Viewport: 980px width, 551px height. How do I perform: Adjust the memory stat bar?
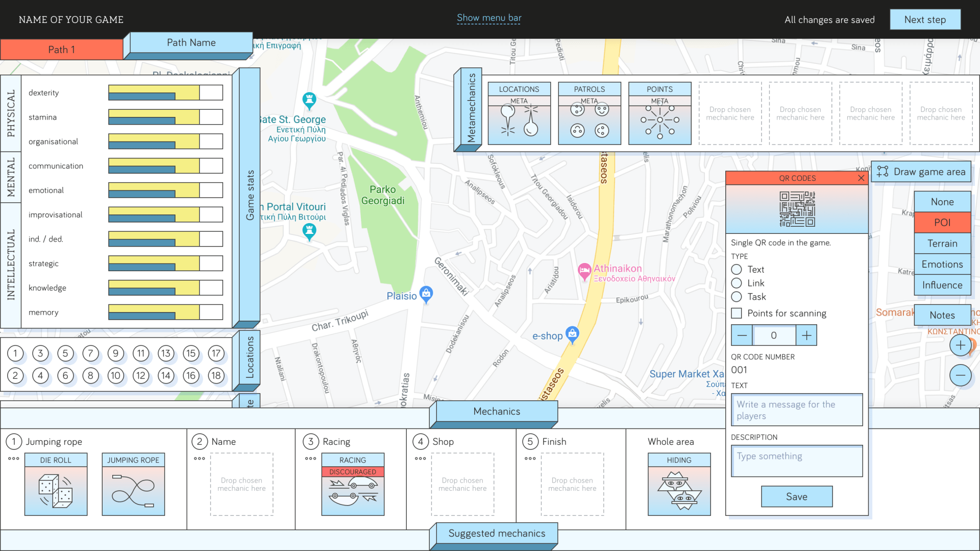(165, 312)
